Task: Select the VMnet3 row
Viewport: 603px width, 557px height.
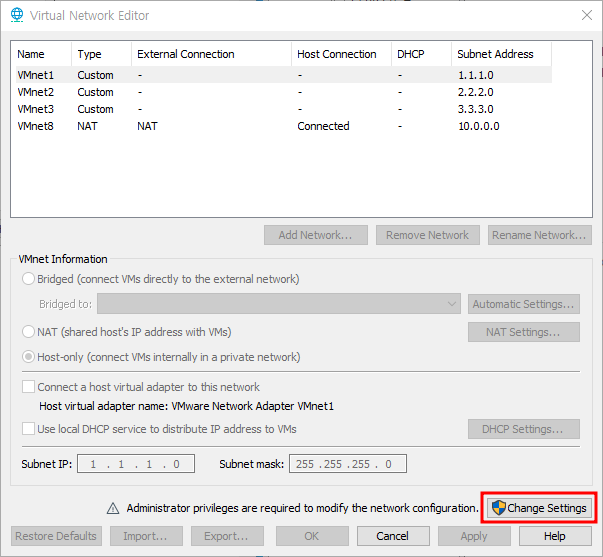Action: coord(284,109)
